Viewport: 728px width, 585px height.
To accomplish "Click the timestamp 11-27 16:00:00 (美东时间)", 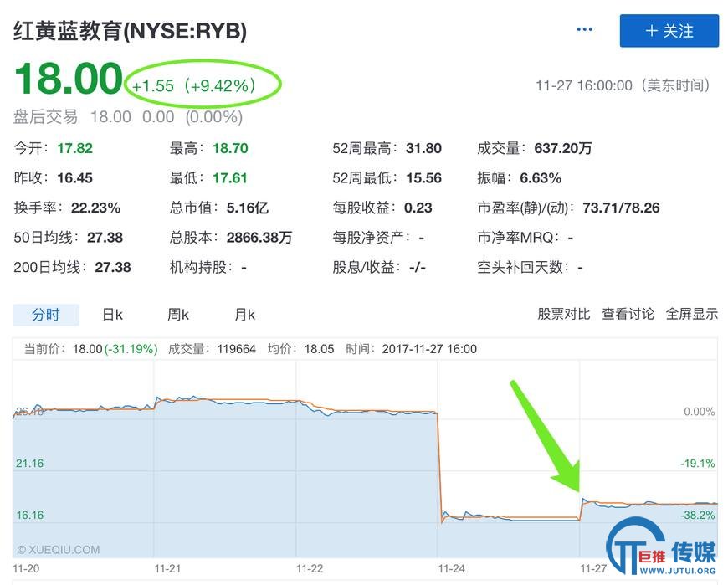I will point(623,85).
